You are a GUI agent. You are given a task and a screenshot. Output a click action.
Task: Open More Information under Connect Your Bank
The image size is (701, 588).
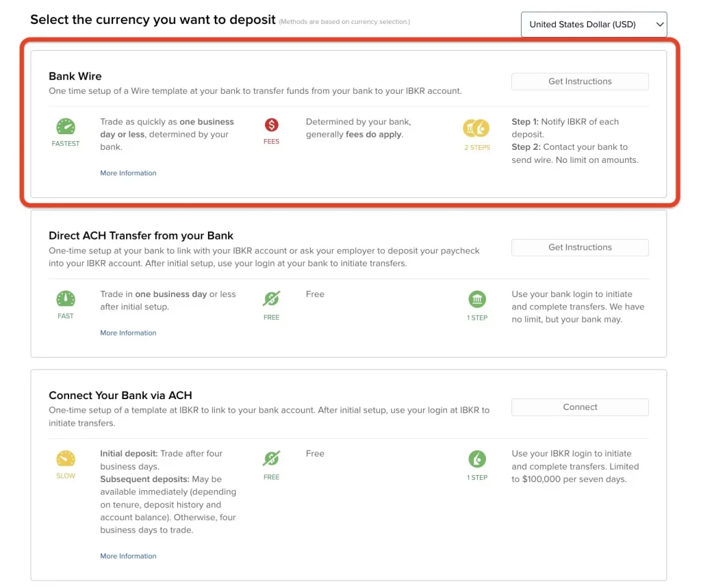coord(128,556)
